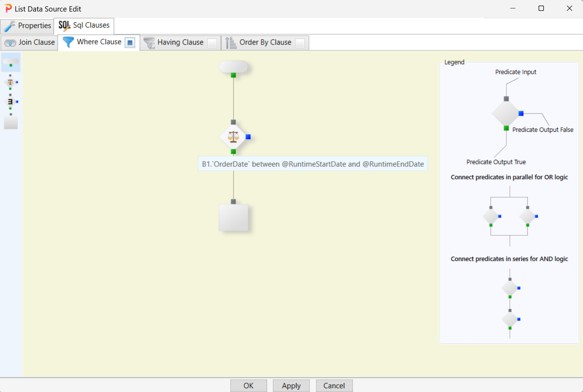Click the AND logic legend caption
The image size is (583, 392).
(x=509, y=259)
